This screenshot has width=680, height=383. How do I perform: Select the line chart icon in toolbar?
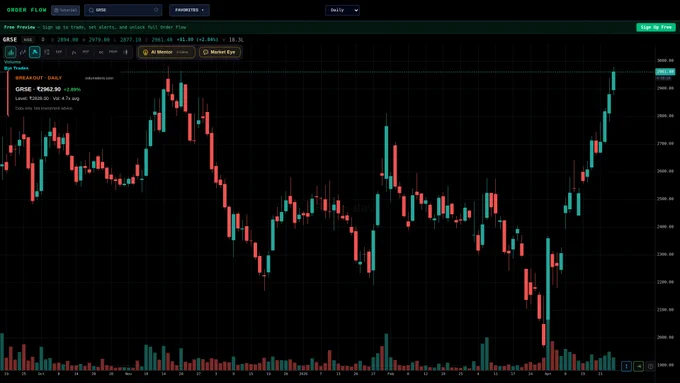(23, 52)
